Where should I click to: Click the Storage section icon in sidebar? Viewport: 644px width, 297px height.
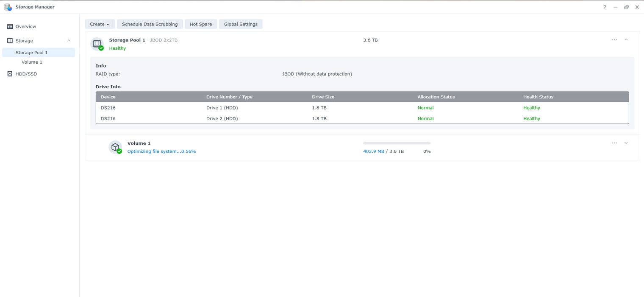point(10,41)
